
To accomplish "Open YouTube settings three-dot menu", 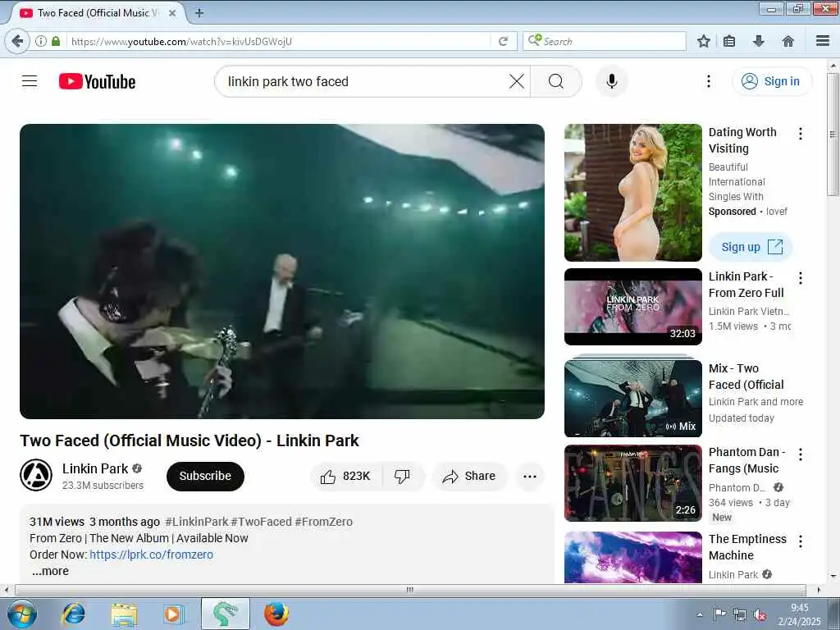I will (708, 81).
